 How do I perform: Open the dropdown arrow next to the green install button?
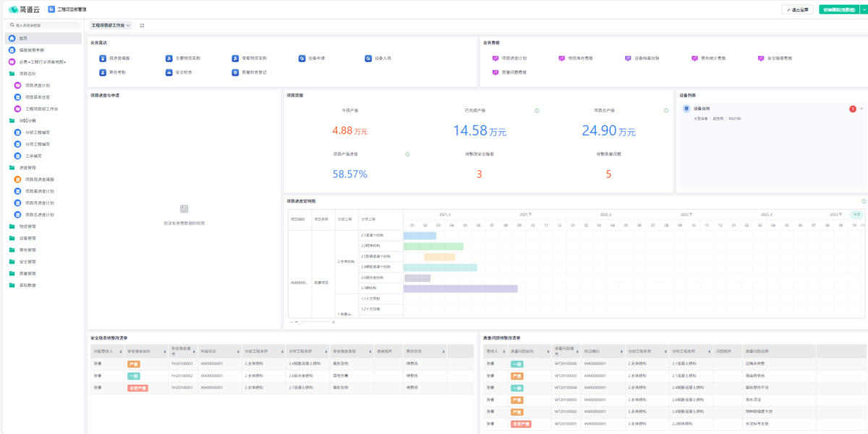[x=863, y=9]
